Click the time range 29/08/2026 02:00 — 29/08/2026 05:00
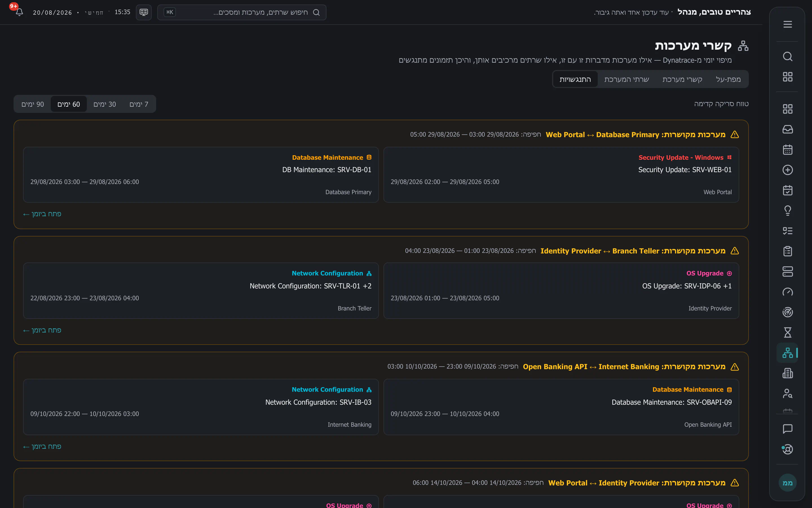Viewport: 812px width, 508px height. point(445,182)
